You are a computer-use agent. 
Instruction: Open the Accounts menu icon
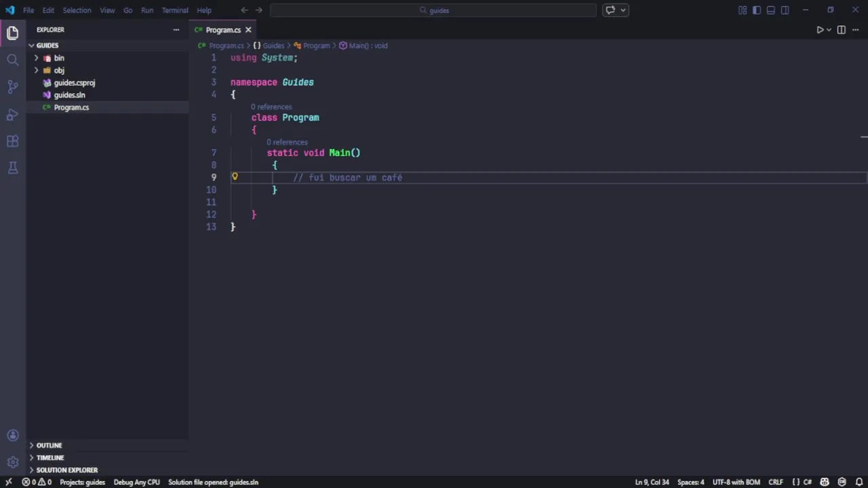12,436
